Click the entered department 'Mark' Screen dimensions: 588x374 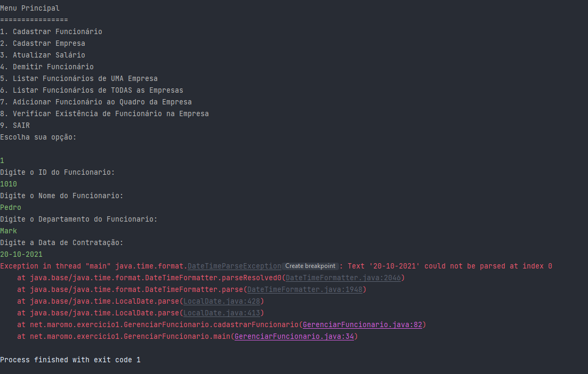coord(8,231)
